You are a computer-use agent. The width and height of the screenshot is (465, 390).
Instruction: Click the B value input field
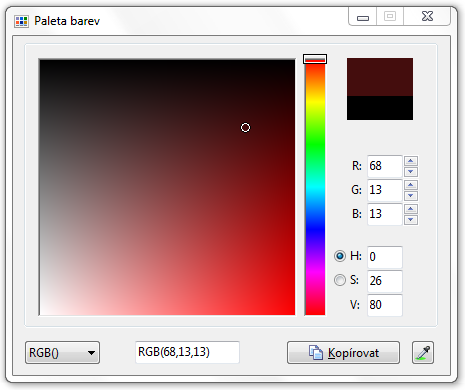pyautogui.click(x=385, y=214)
